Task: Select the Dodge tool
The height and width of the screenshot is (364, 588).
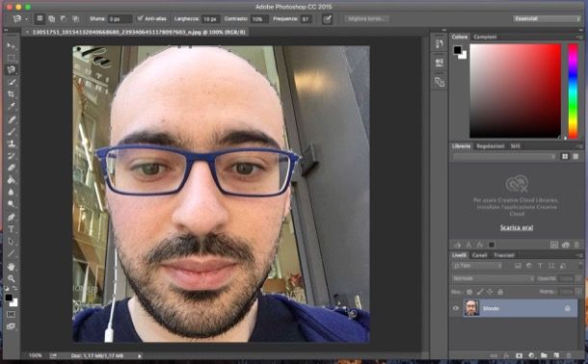Action: click(11, 204)
